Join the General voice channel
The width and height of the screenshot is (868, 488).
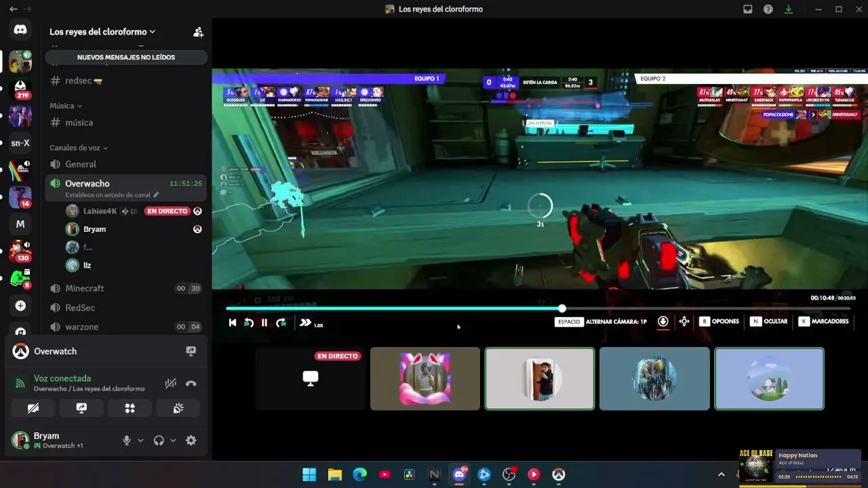126,164
